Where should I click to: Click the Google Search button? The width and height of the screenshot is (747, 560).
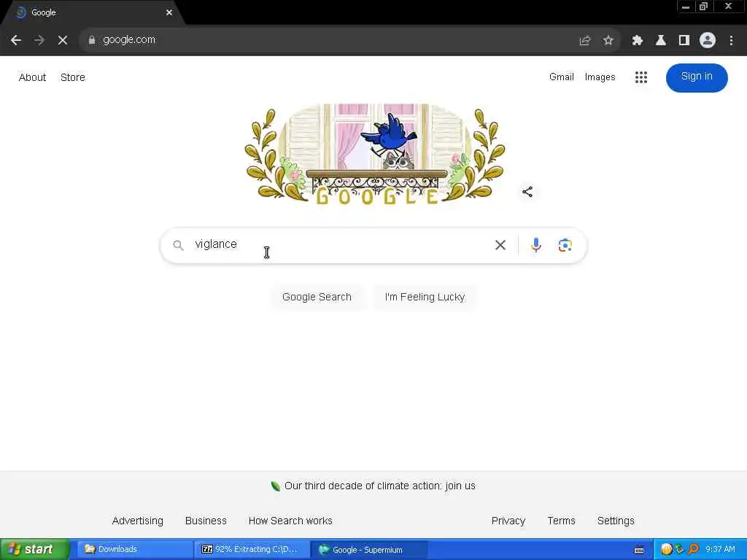pos(317,297)
